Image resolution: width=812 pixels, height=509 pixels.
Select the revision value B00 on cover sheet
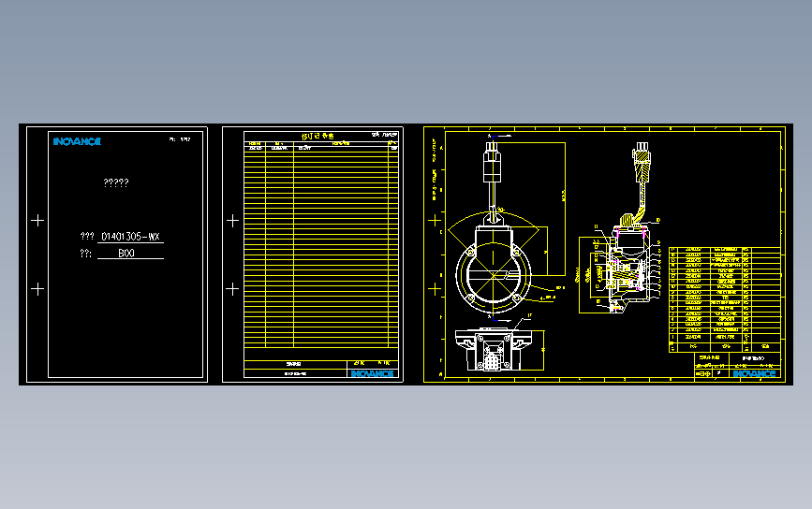(x=126, y=253)
